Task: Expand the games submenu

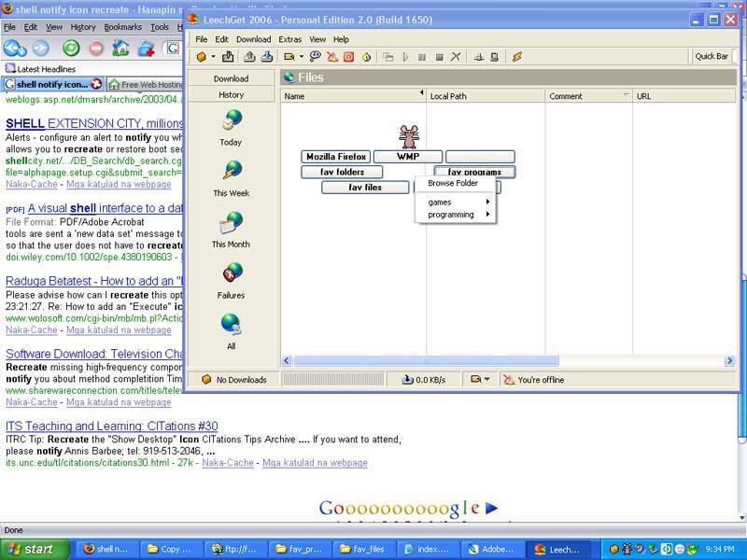Action: pos(455,203)
